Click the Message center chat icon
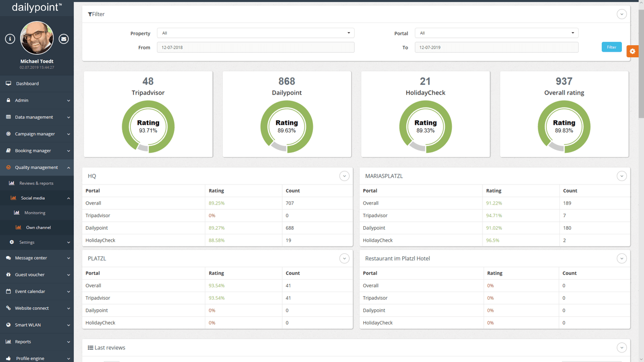Image resolution: width=644 pixels, height=362 pixels. 7,257
